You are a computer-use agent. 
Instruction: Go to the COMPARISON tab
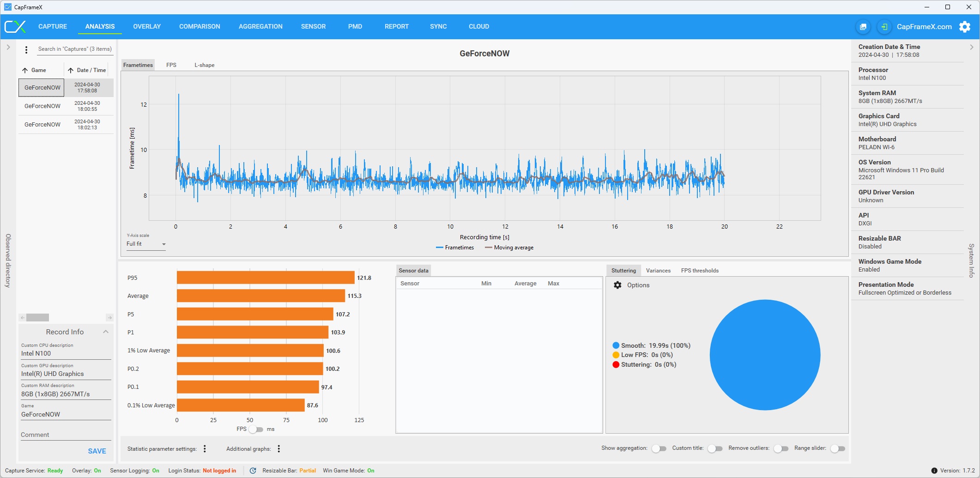pyautogui.click(x=200, y=27)
